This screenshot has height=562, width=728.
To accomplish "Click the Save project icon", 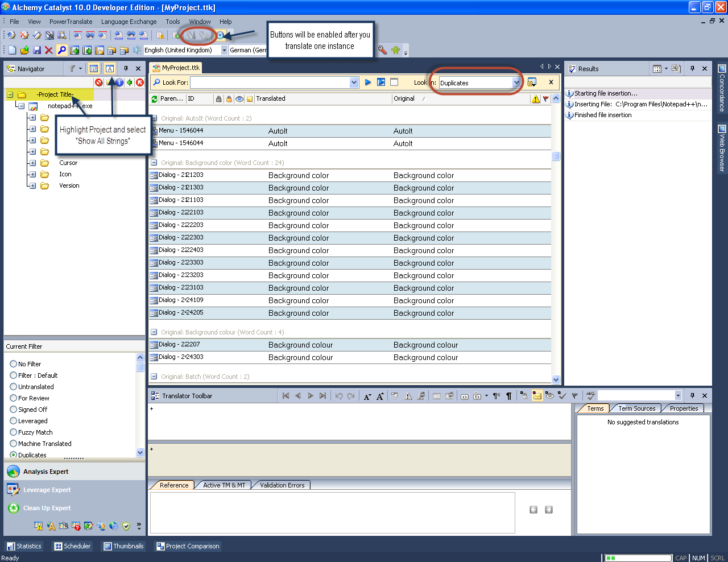I will tap(37, 50).
